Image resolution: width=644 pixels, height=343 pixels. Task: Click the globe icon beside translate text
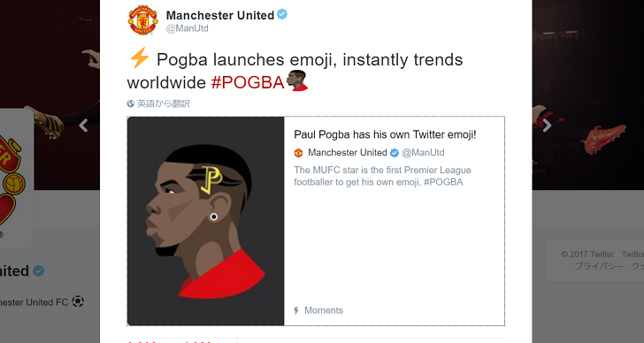131,103
